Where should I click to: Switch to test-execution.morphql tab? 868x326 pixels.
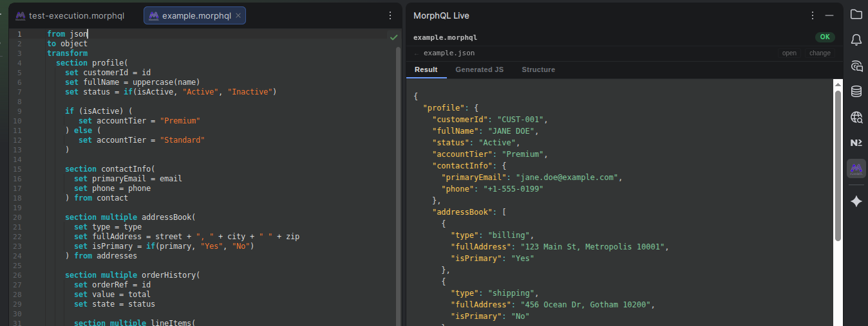click(70, 15)
